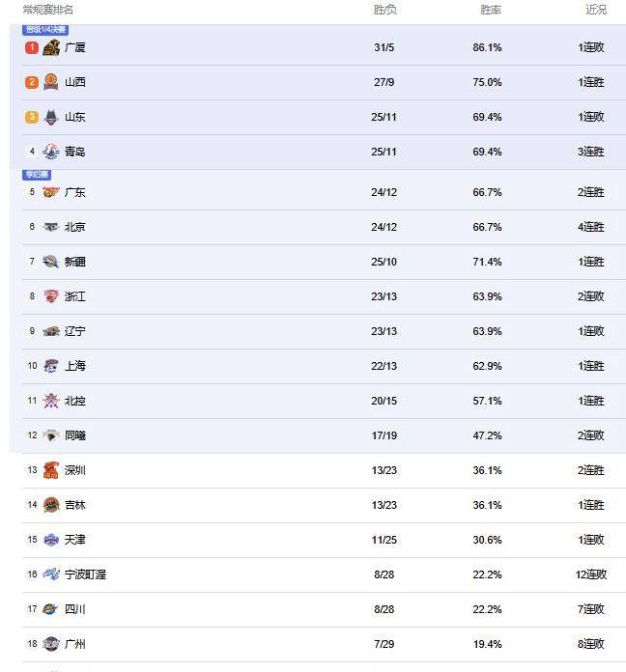This screenshot has width=626, height=672.
Task: Click the 山东 team logo icon
Action: (51, 117)
